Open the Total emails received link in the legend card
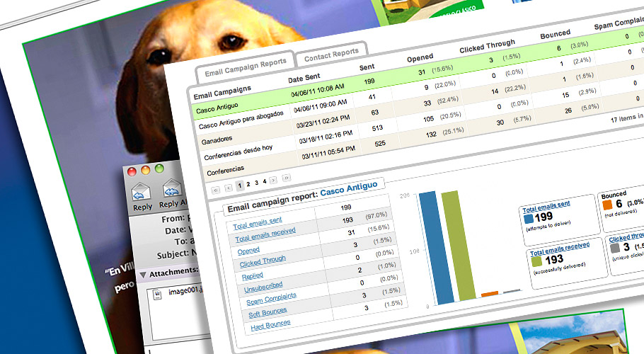Image resolution: width=644 pixels, height=354 pixels. click(x=560, y=249)
